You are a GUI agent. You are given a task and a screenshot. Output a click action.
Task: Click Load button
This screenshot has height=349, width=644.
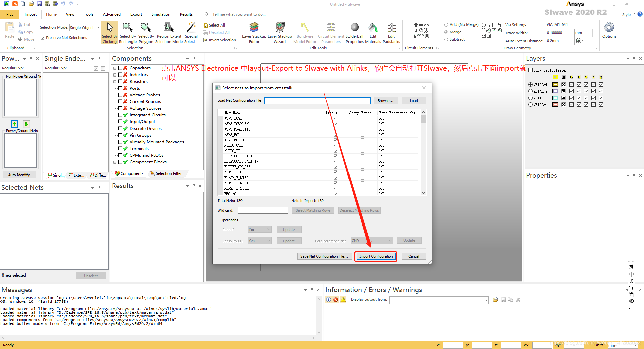pyautogui.click(x=414, y=101)
